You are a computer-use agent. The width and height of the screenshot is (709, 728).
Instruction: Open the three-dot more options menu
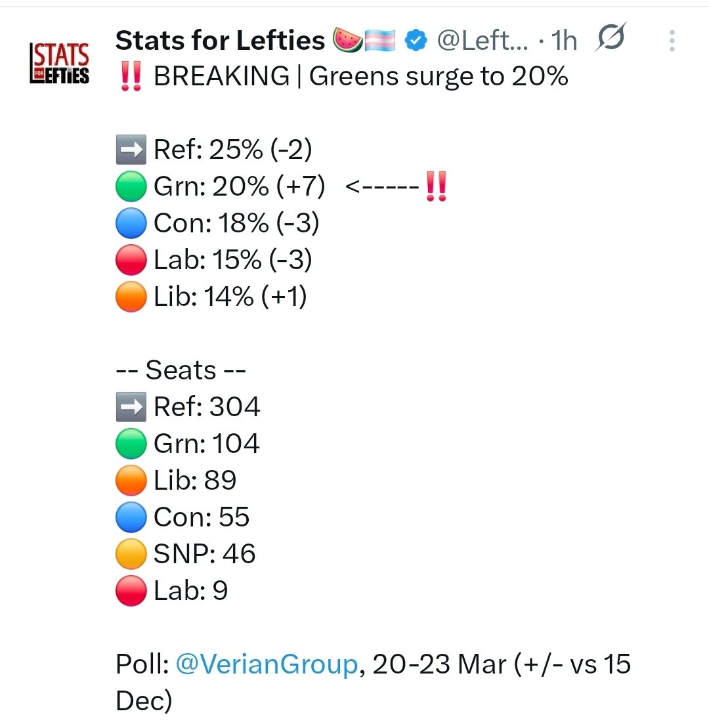click(x=672, y=41)
